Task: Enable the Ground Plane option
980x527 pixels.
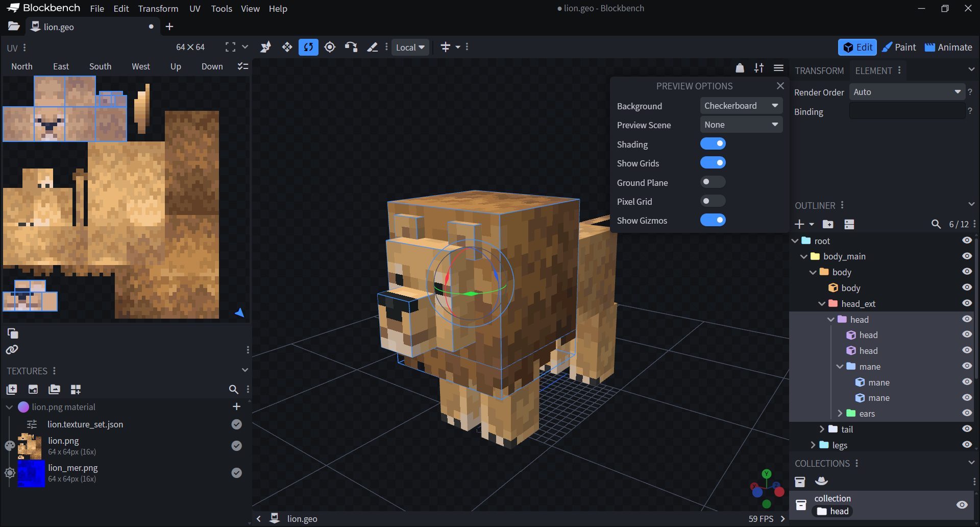Action: coord(713,182)
